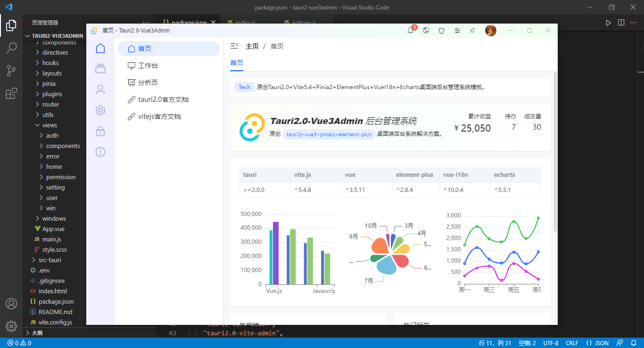The width and height of the screenshot is (644, 348).
Task: Select the lock screen icon in the left rail
Action: coord(100,131)
